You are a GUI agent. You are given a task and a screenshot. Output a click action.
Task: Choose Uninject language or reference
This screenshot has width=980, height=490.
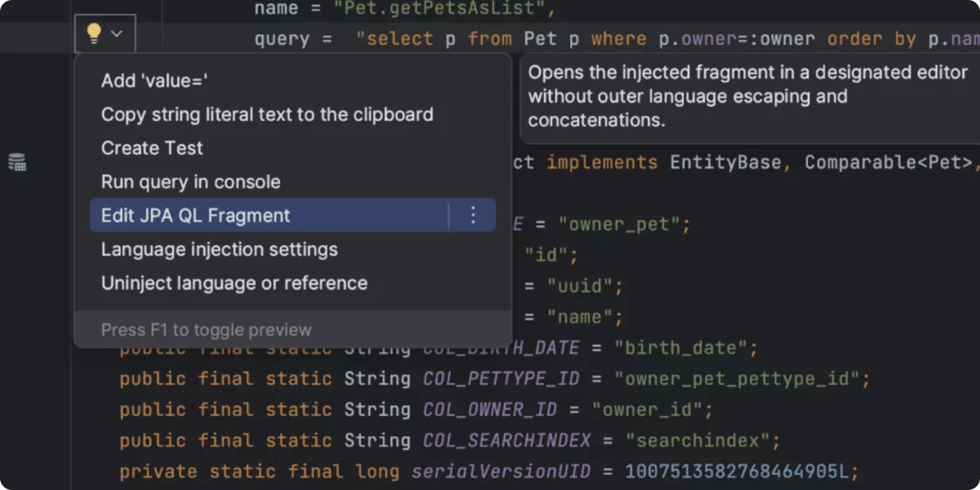234,283
